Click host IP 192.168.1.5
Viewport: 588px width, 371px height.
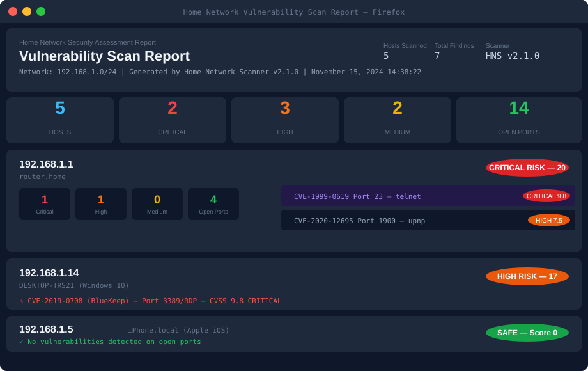pos(46,329)
